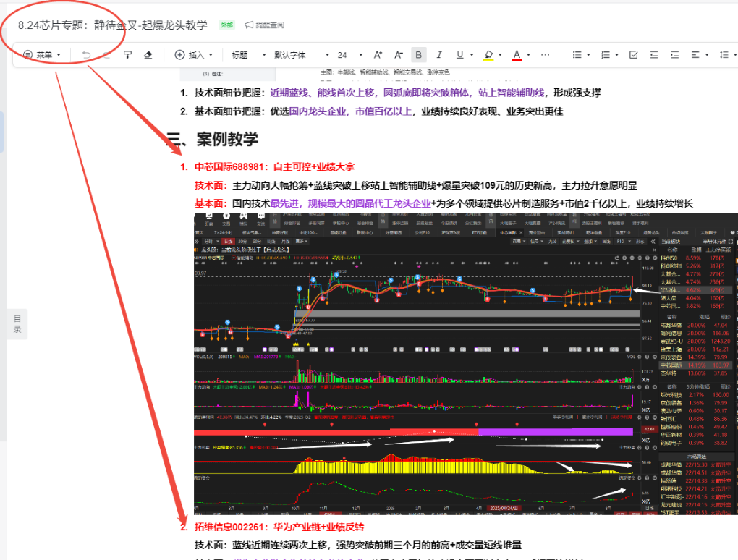
Task: Apply the red font color
Action: (517, 55)
